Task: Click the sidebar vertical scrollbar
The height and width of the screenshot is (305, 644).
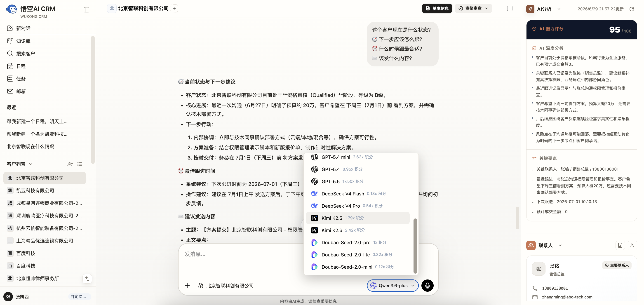Action: (x=93, y=100)
